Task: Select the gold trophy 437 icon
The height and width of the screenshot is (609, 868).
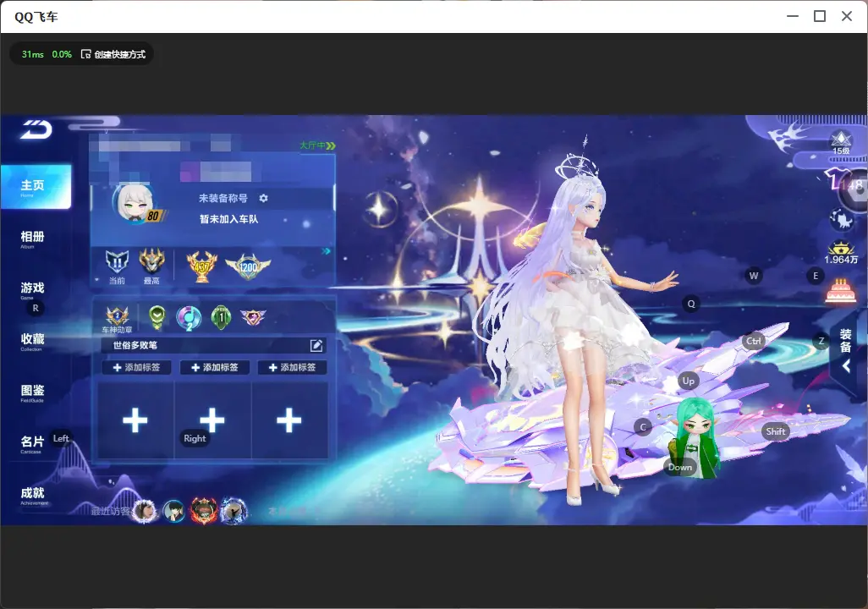Action: pyautogui.click(x=202, y=266)
